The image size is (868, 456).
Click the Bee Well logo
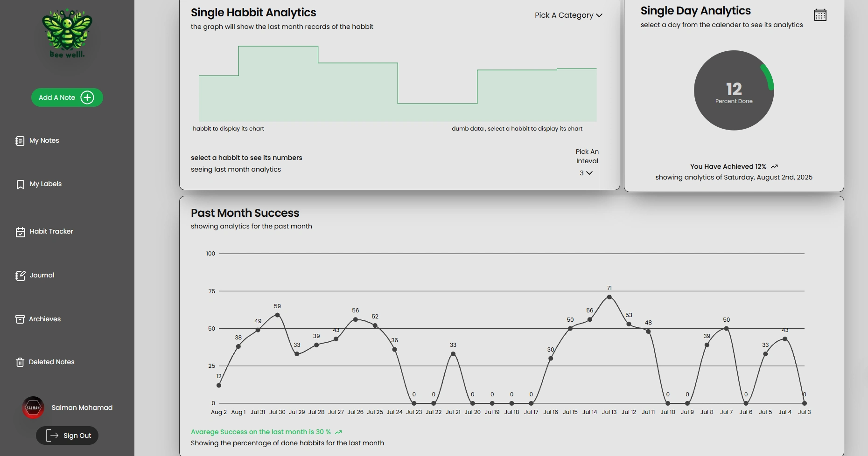coord(67,34)
